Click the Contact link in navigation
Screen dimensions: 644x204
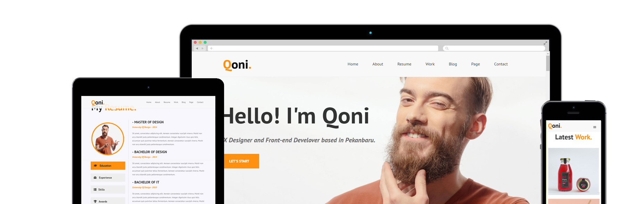click(x=501, y=64)
